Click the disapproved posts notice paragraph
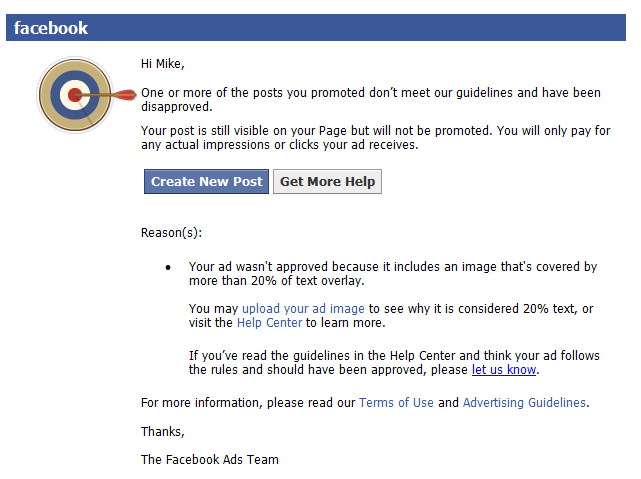 (x=370, y=99)
